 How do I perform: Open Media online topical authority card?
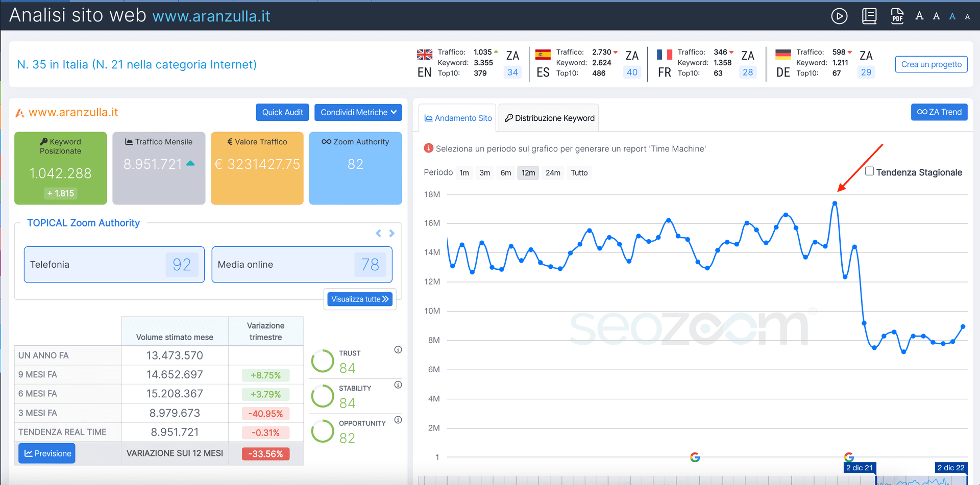pyautogui.click(x=302, y=265)
